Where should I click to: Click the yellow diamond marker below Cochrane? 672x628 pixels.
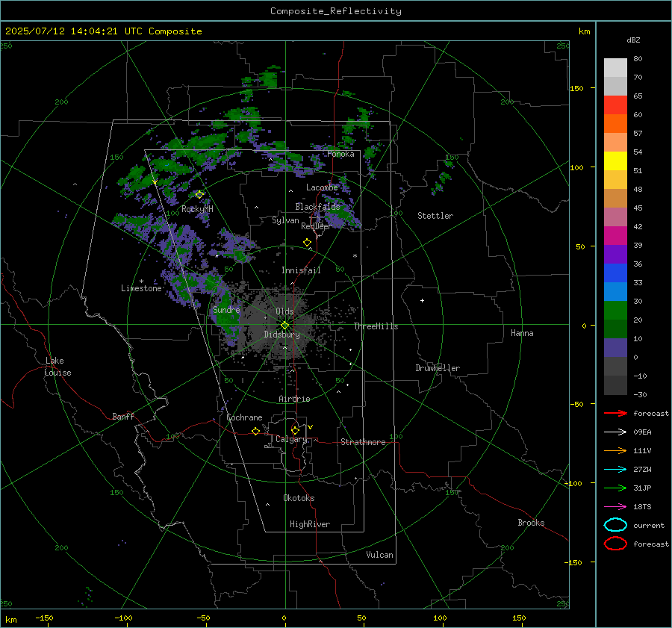coord(256,431)
